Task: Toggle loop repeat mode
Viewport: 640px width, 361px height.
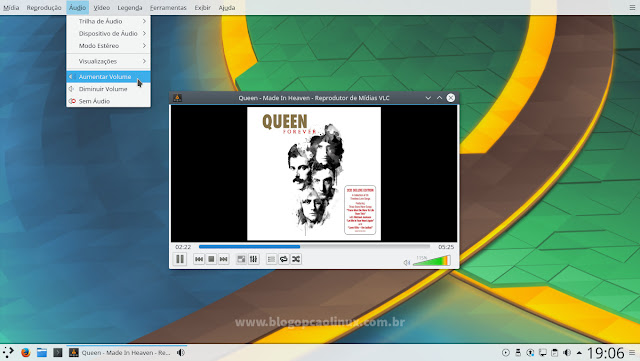Action: [x=284, y=259]
